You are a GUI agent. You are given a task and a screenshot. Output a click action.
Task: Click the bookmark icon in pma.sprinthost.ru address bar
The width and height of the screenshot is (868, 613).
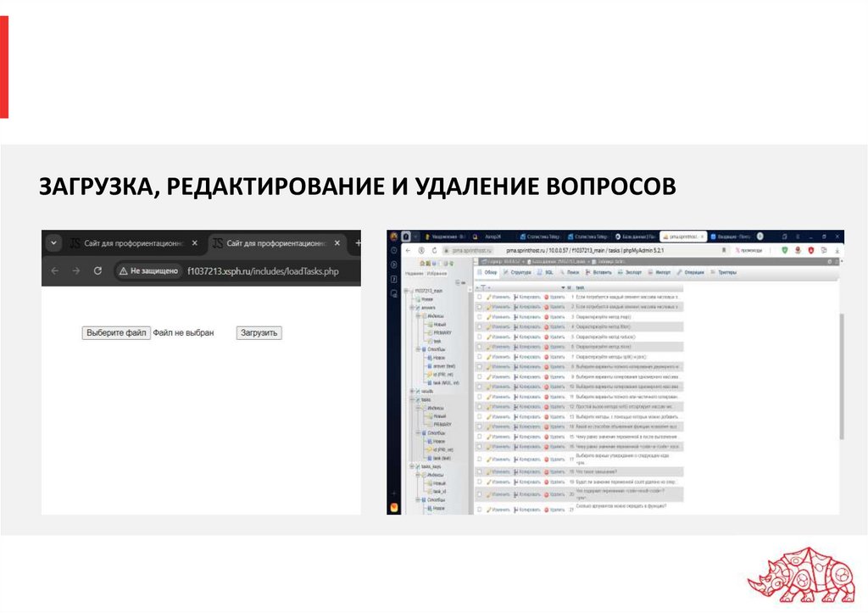[724, 250]
